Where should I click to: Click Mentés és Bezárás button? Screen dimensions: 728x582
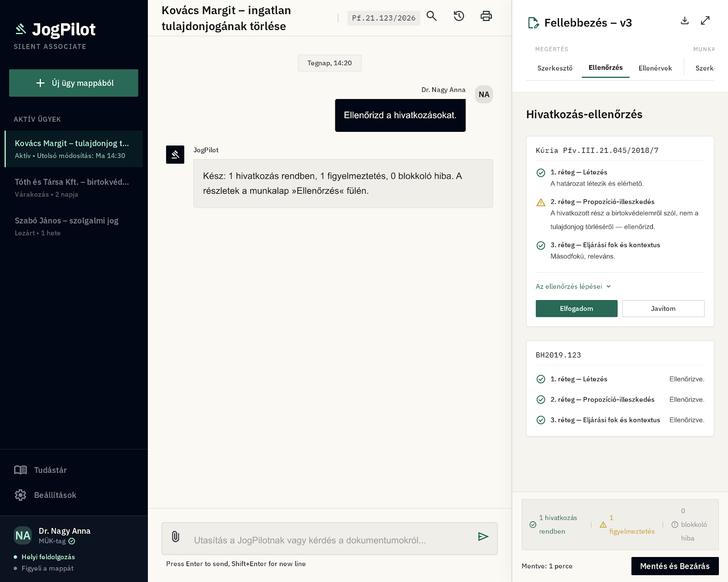pos(675,566)
